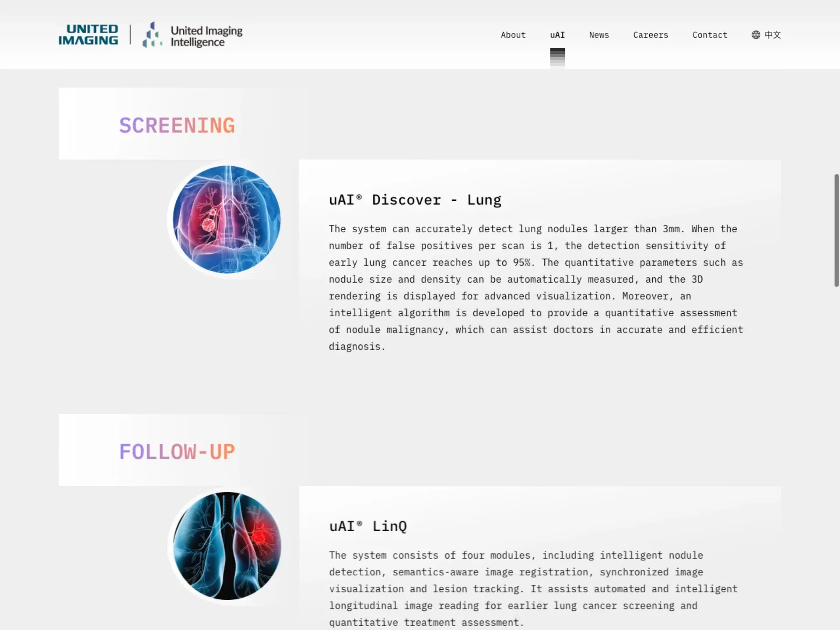Click the red lung nodule screening image
This screenshot has height=630, width=840.
227,219
